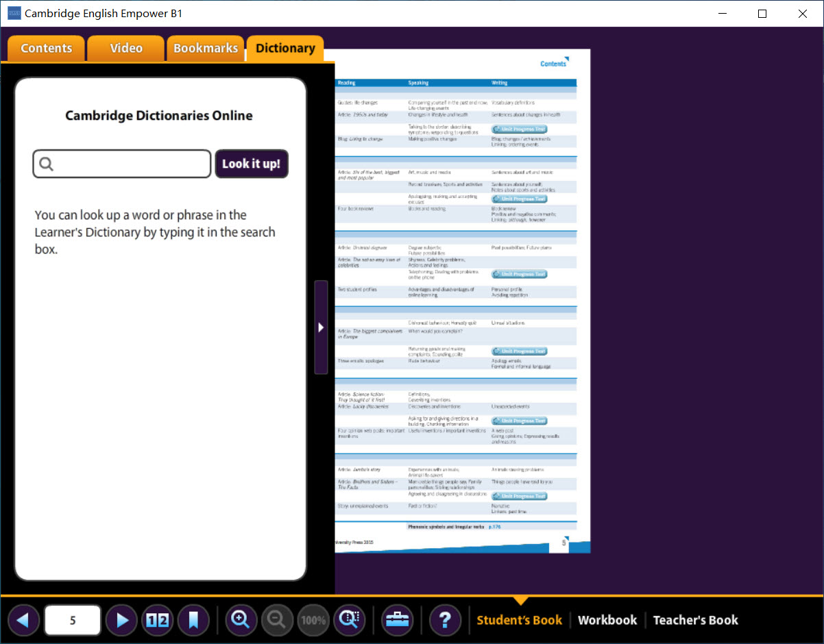This screenshot has width=824, height=644.
Task: Switch to two-page view icon
Action: (x=158, y=621)
